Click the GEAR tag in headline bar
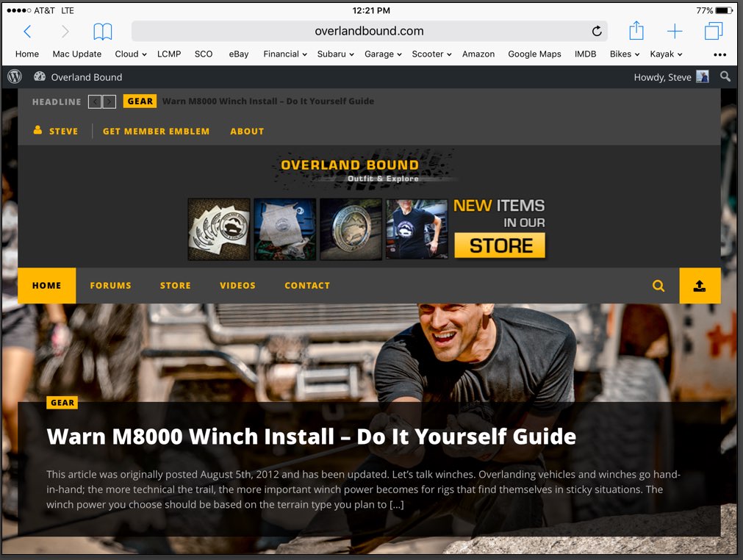This screenshot has height=560, width=743. coord(140,101)
